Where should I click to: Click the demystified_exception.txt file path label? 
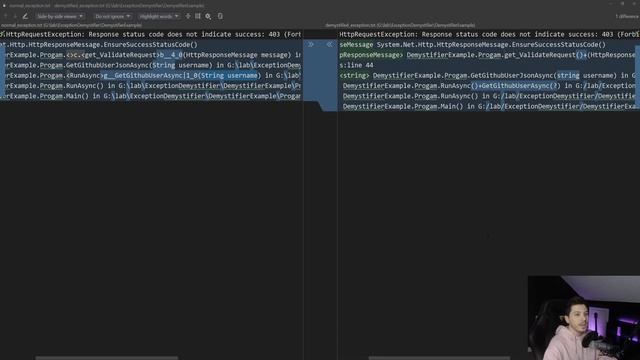coord(400,25)
